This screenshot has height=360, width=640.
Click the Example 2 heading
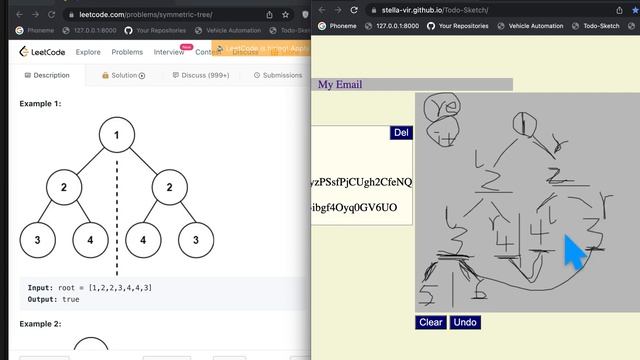[40, 324]
